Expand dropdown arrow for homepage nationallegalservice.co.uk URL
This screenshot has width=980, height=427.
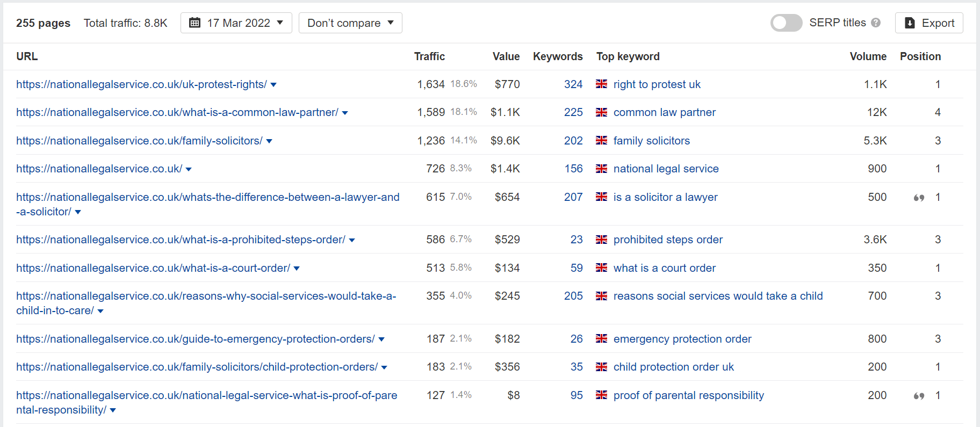tap(189, 169)
